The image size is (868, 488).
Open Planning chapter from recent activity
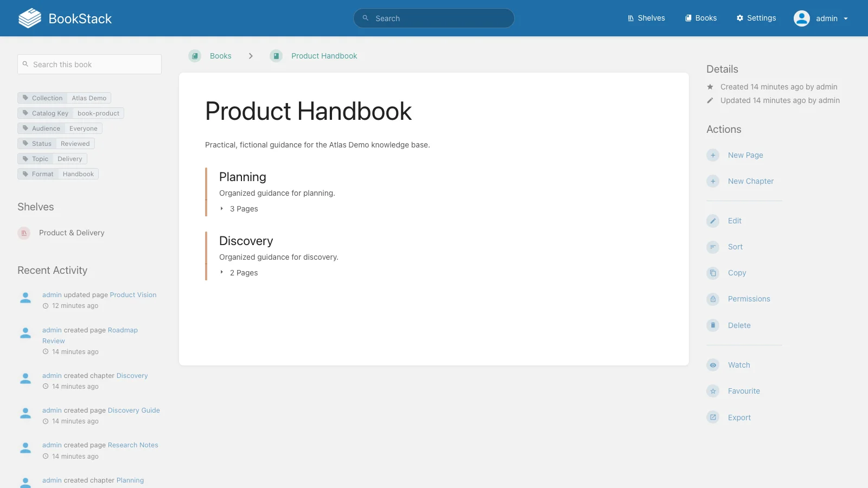[x=130, y=480]
